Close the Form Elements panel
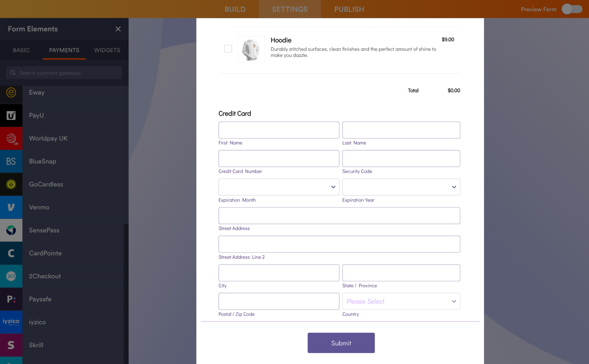Viewport: 589px width, 364px height. (x=118, y=29)
